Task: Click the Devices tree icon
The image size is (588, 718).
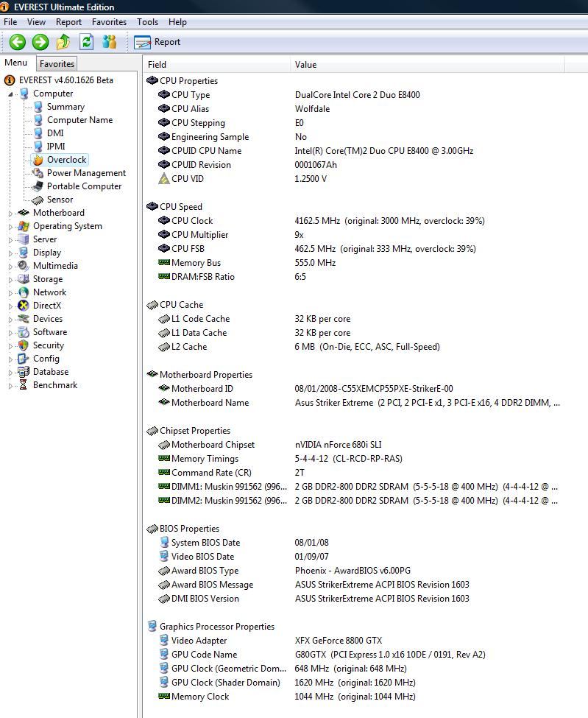Action: point(24,319)
